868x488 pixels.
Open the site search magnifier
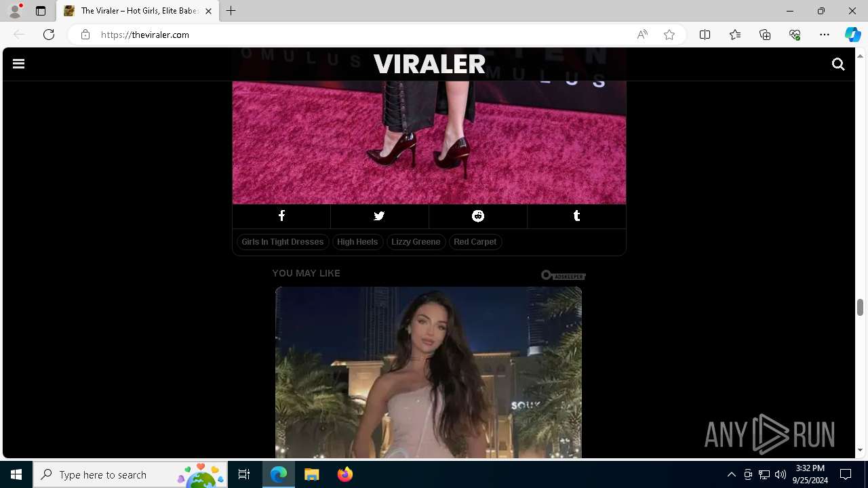(838, 64)
